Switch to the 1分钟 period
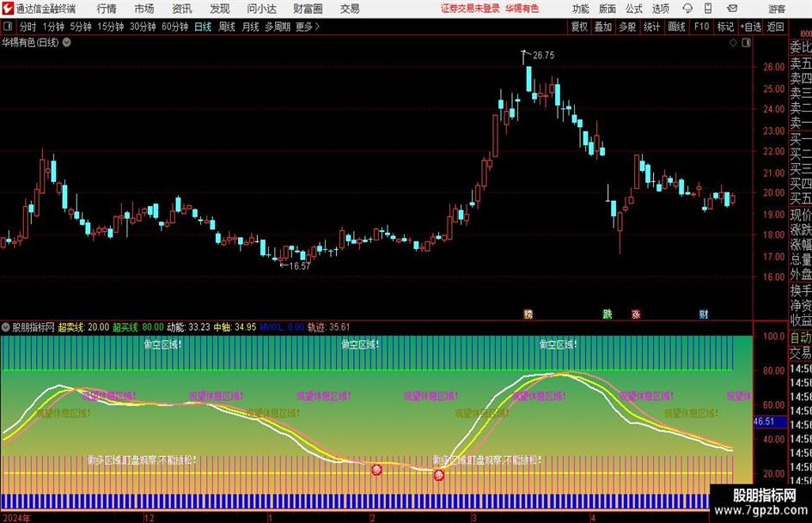 [x=52, y=27]
